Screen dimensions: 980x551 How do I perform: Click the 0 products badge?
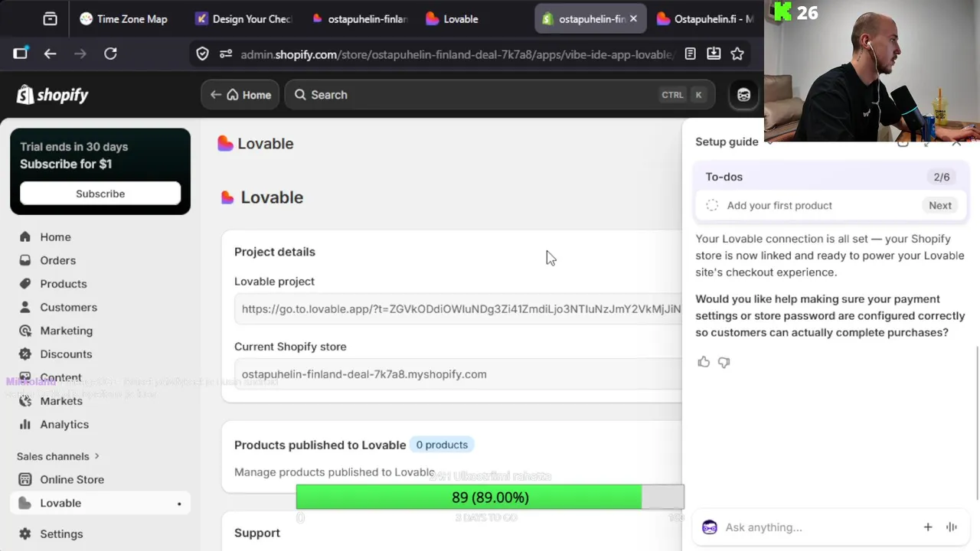point(442,445)
